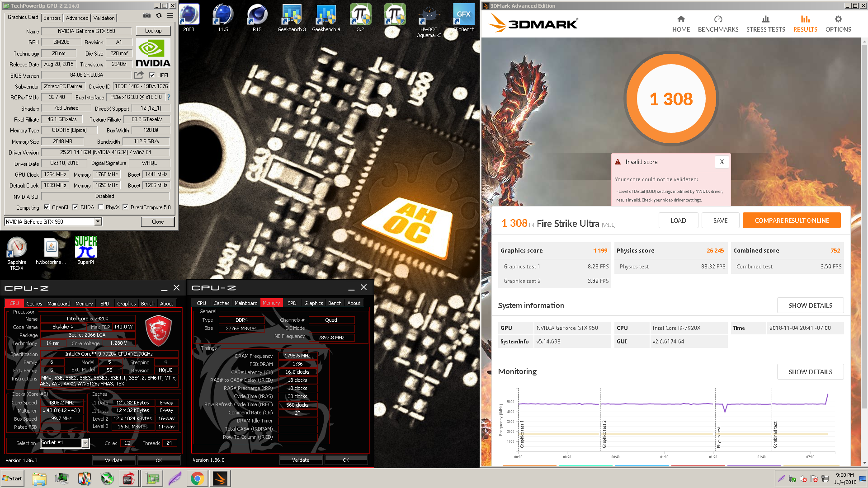Click OK in right CPU-Z memory window
Viewport: 868px width, 488px height.
point(346,460)
